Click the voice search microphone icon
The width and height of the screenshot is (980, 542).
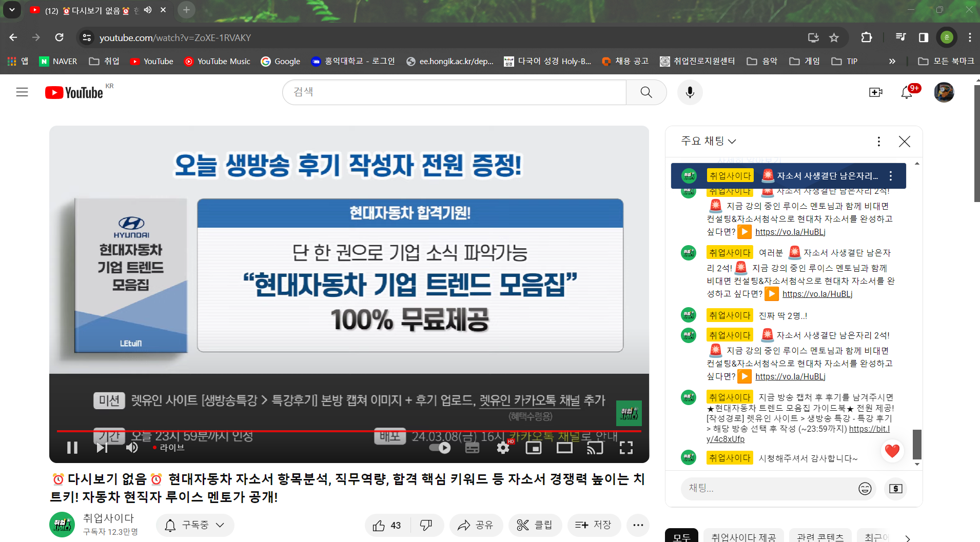coord(690,92)
